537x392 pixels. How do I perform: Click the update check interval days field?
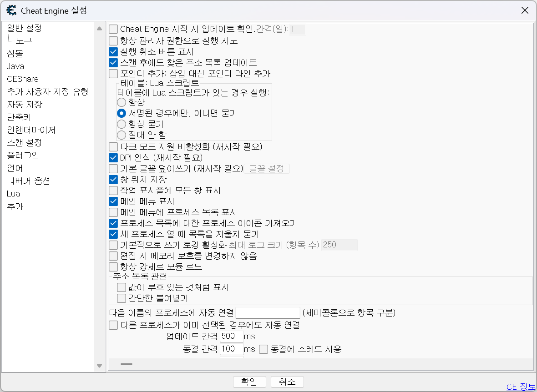click(298, 30)
